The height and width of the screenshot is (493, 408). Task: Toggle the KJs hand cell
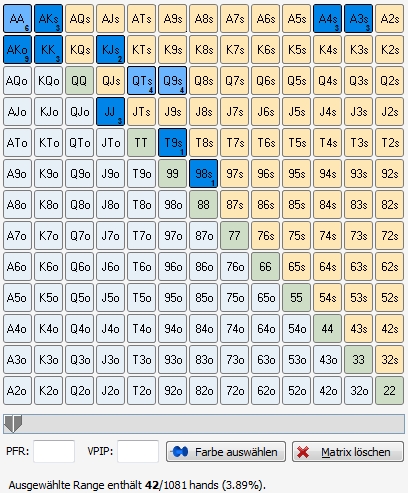coord(111,50)
